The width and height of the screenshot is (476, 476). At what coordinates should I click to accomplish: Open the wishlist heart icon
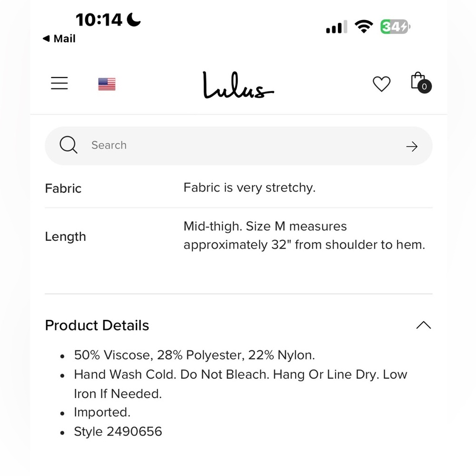coord(381,84)
